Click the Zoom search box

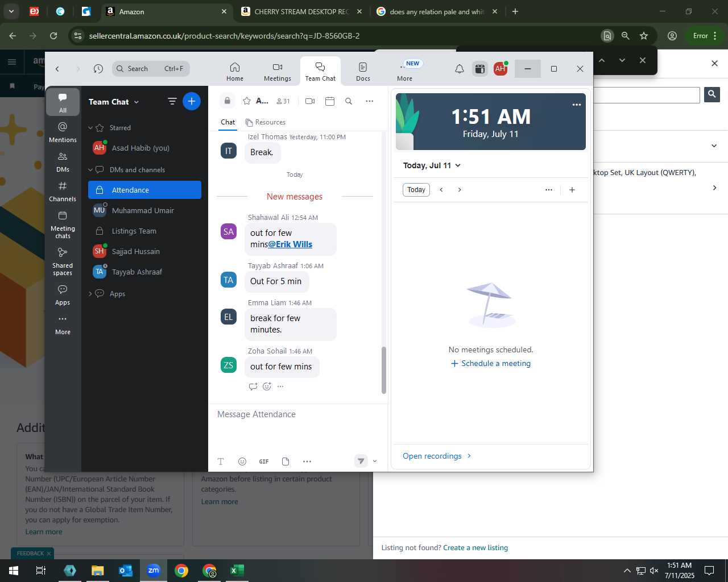[151, 69]
